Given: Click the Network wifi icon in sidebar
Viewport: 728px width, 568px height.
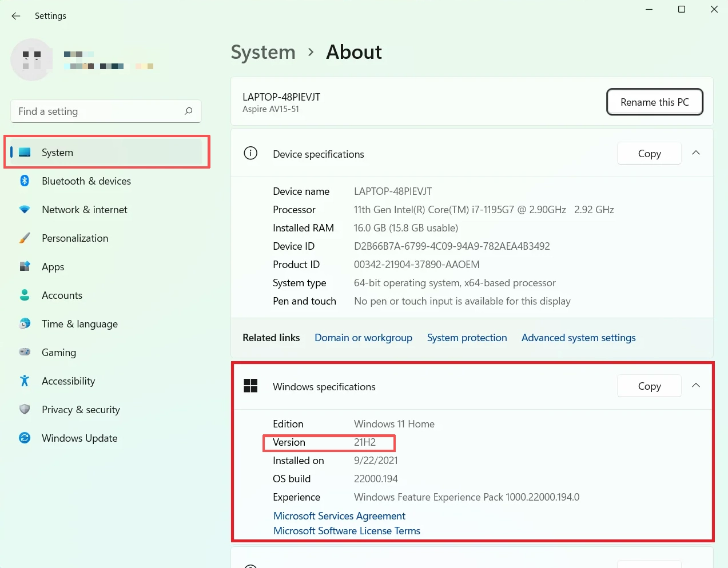Looking at the screenshot, I should coord(25,209).
